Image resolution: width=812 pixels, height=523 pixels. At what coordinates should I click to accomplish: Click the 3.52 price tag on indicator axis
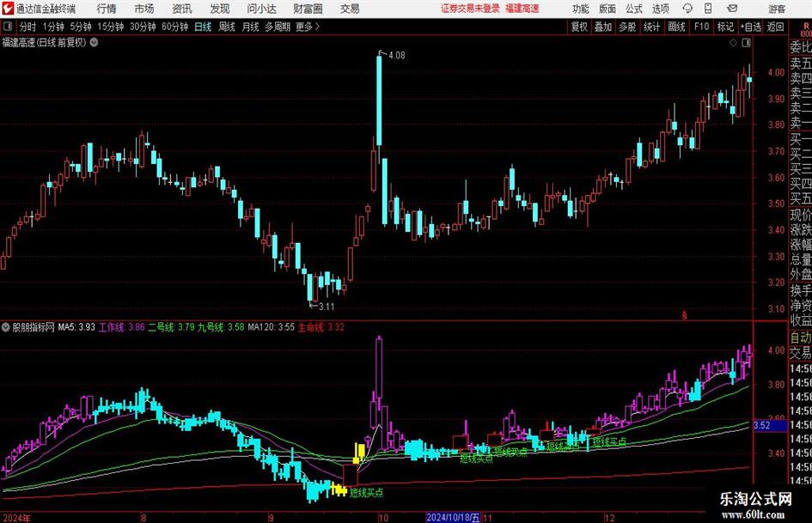click(x=769, y=425)
